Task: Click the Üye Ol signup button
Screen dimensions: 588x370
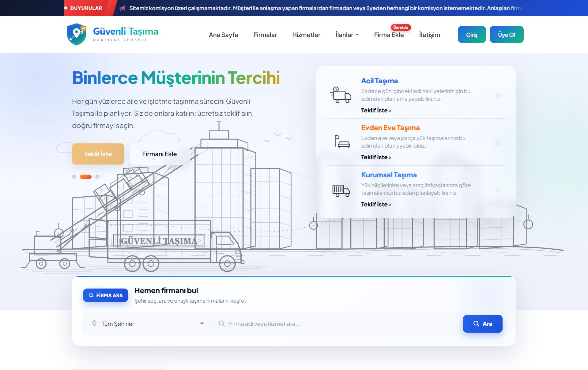Action: (507, 35)
